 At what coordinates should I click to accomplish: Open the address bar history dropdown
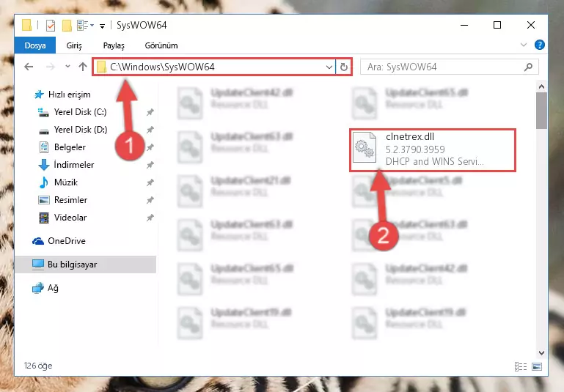pyautogui.click(x=329, y=67)
